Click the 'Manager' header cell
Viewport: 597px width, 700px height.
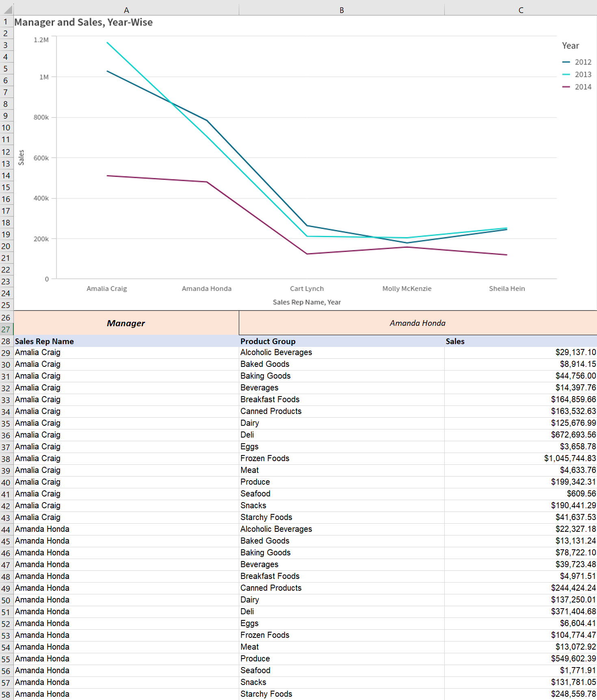coord(126,323)
